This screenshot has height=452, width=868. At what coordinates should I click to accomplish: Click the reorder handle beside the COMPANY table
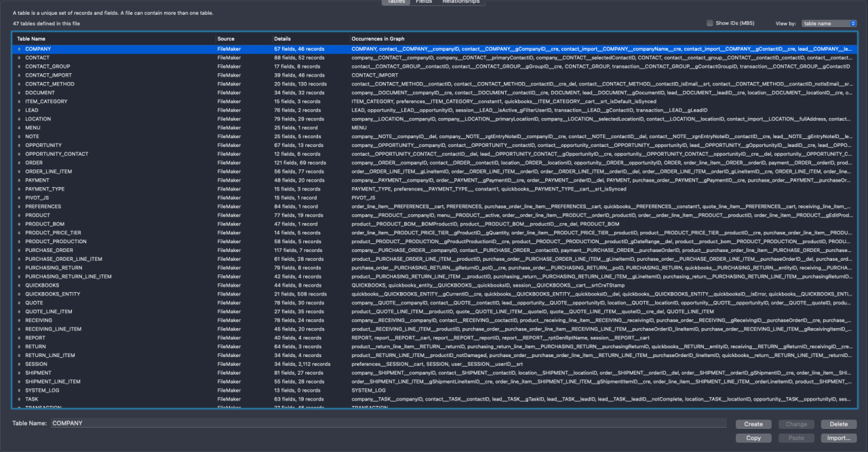(19, 49)
